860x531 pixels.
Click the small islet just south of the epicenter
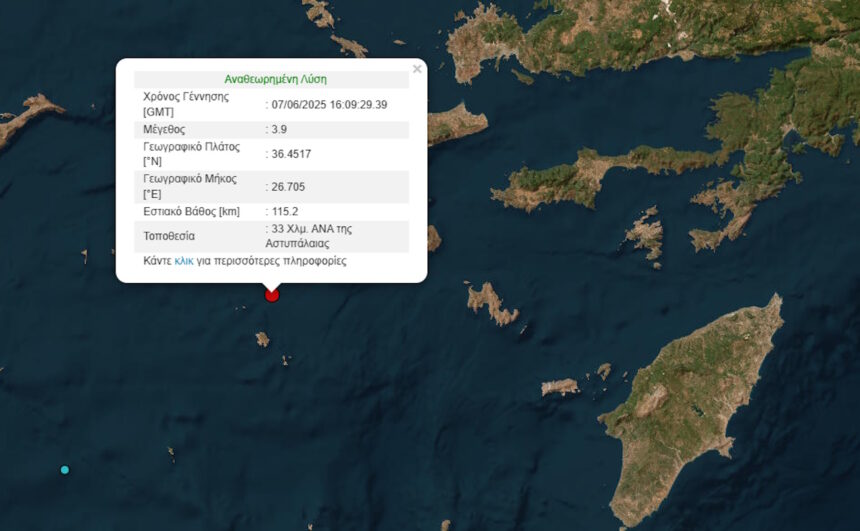[x=263, y=339]
